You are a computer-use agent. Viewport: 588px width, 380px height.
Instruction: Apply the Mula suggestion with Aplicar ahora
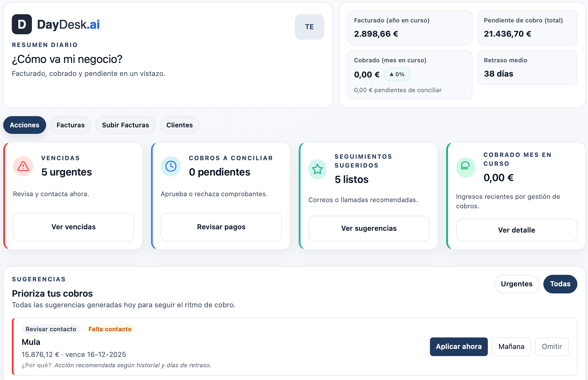click(459, 347)
